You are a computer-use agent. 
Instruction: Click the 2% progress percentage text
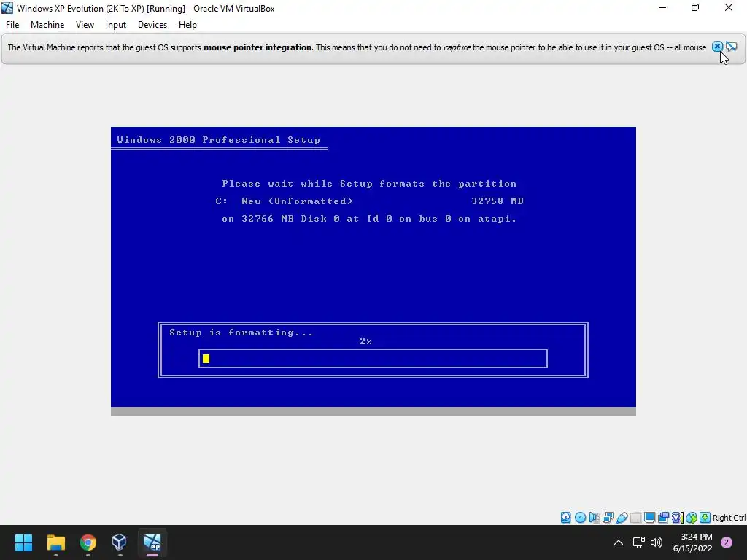366,341
